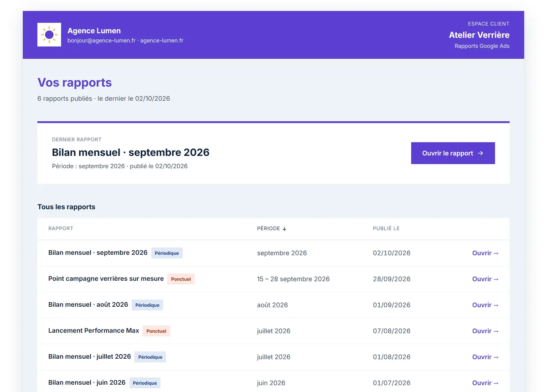Click the '07/08/2026' published date cell
Screen dimensions: 547x392
point(392,331)
